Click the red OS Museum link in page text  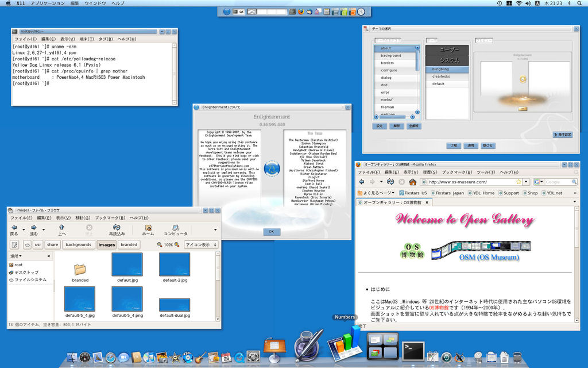pos(439,308)
